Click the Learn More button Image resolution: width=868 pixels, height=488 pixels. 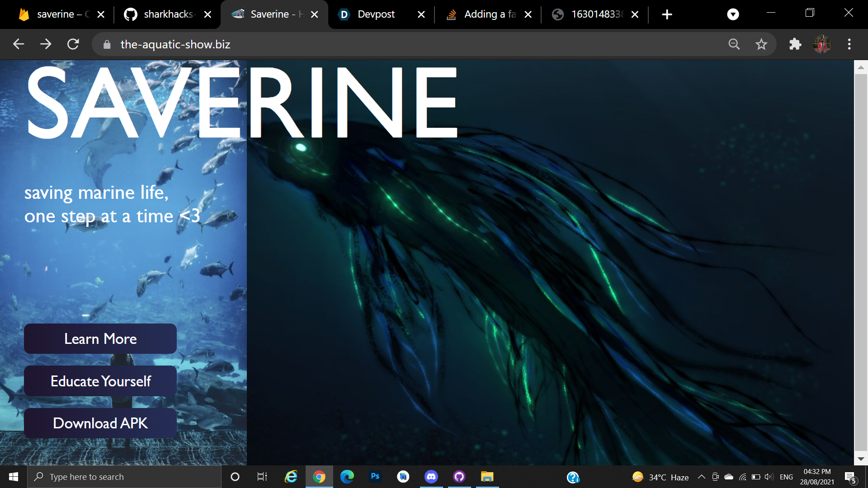100,338
